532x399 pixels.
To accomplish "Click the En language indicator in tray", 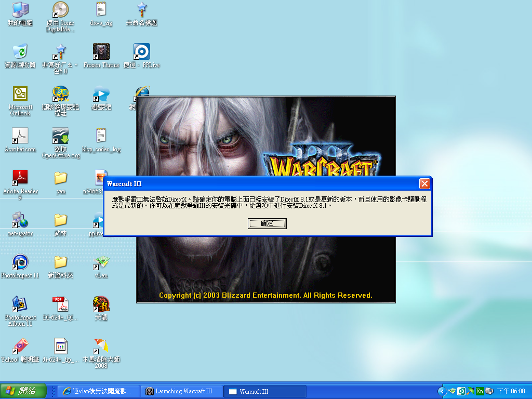I will 480,391.
